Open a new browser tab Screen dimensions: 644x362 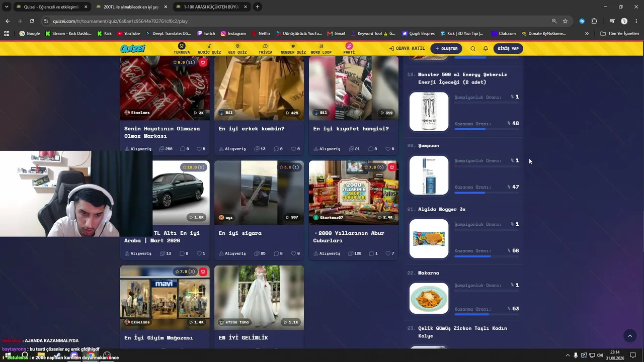point(258,7)
